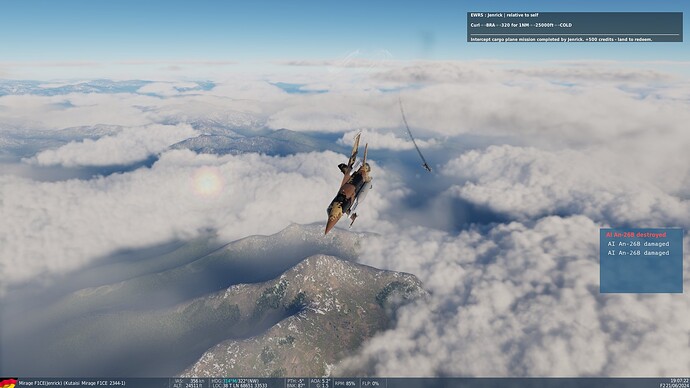Click the PTH pitch readout

pos(296,381)
